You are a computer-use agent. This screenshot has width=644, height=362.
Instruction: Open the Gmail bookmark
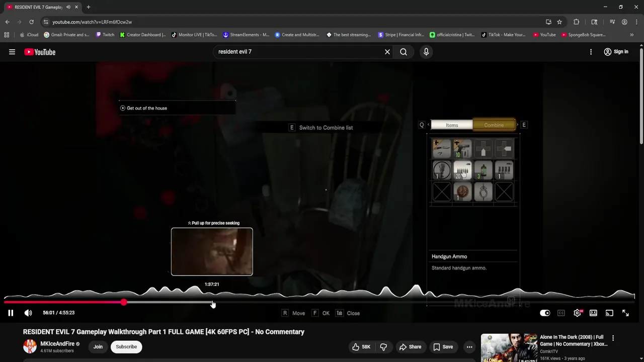pyautogui.click(x=66, y=35)
